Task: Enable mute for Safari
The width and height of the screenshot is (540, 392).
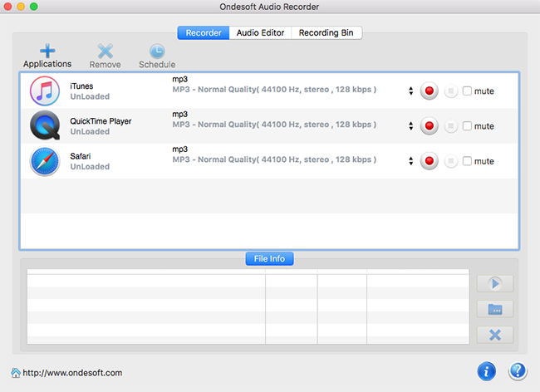Action: pyautogui.click(x=467, y=161)
